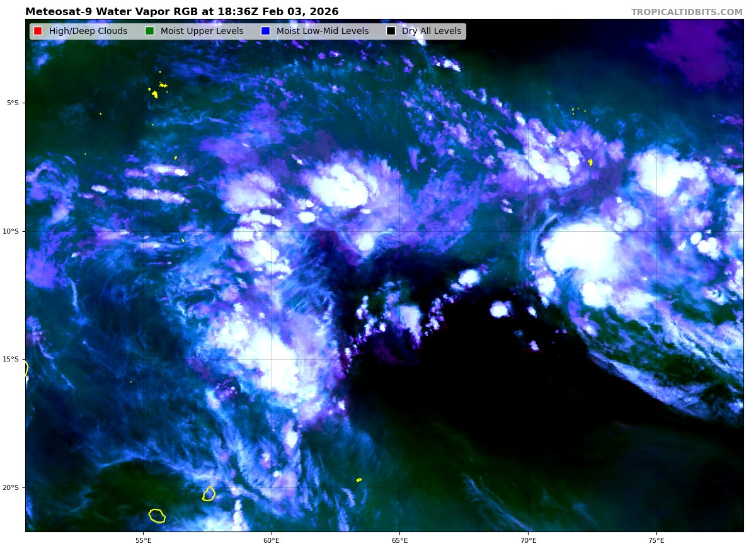
Task: Click the 65°E longitude axis label
Action: coord(399,540)
